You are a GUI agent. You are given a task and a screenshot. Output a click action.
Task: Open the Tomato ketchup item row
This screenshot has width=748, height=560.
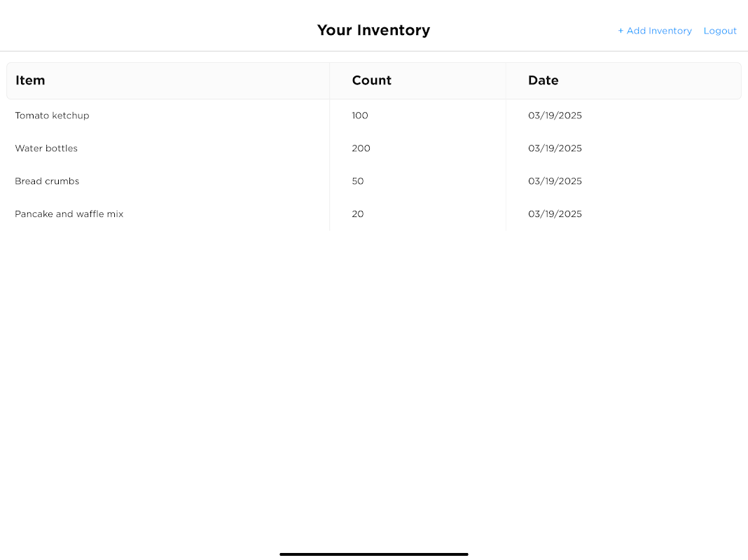pyautogui.click(x=52, y=115)
